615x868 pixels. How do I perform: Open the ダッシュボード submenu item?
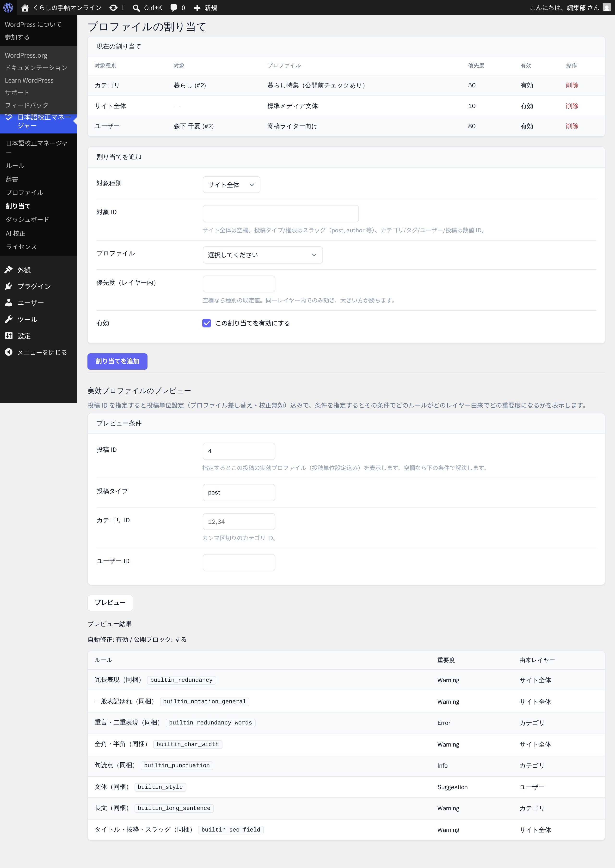coord(28,219)
